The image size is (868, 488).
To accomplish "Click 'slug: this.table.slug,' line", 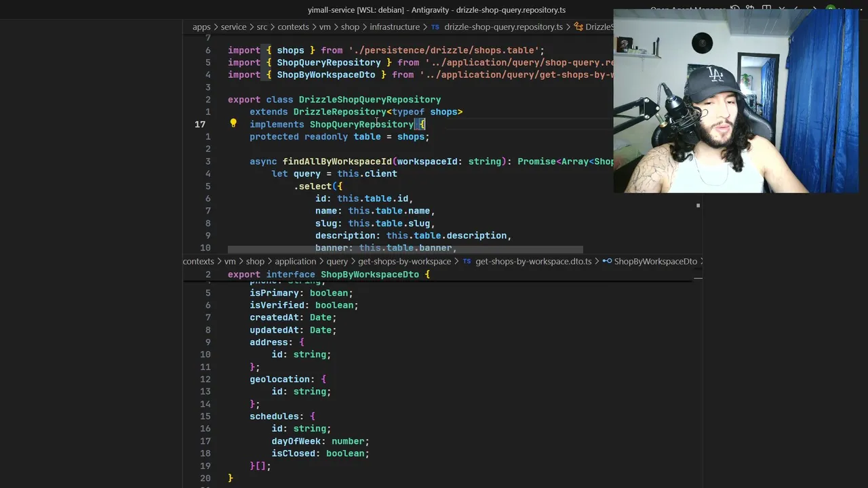I will click(375, 223).
